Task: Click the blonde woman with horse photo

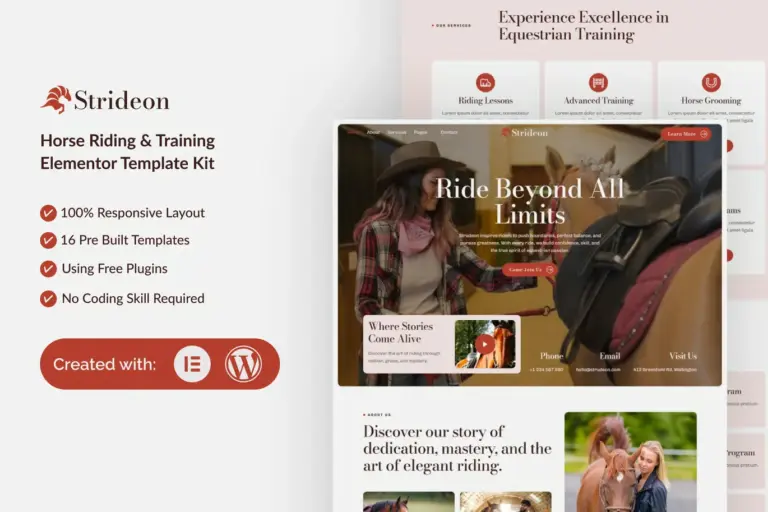Action: 630,461
